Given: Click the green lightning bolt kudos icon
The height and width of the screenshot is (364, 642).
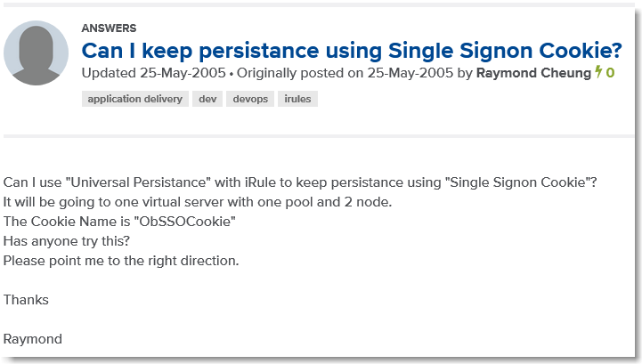Looking at the screenshot, I should pos(598,73).
